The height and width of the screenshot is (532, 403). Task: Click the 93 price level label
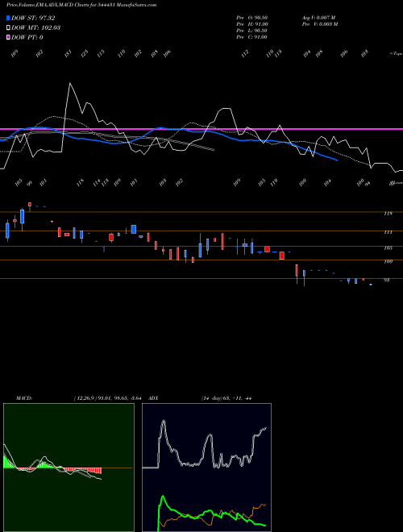click(x=386, y=281)
